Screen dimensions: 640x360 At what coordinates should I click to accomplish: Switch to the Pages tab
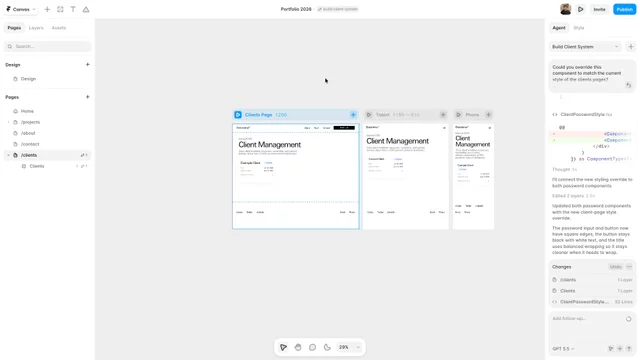(x=14, y=28)
